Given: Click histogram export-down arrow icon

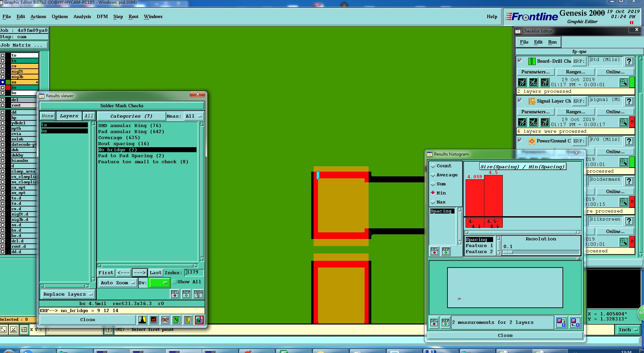Looking at the screenshot, I should (561, 322).
